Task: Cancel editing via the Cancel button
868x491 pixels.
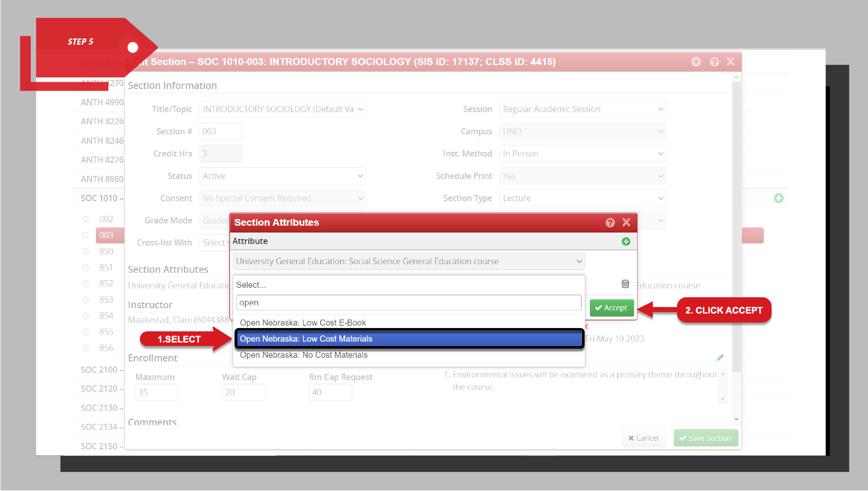Action: tap(644, 438)
